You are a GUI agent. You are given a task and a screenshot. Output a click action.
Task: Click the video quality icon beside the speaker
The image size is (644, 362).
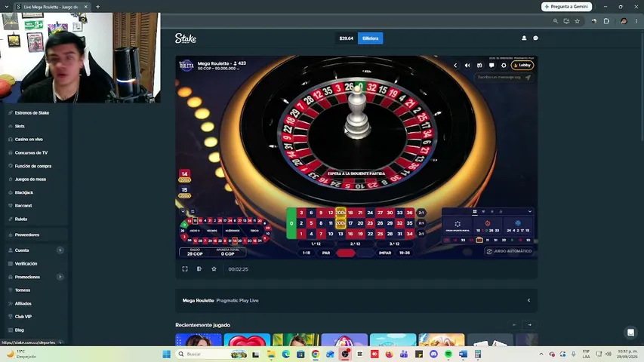(x=479, y=66)
